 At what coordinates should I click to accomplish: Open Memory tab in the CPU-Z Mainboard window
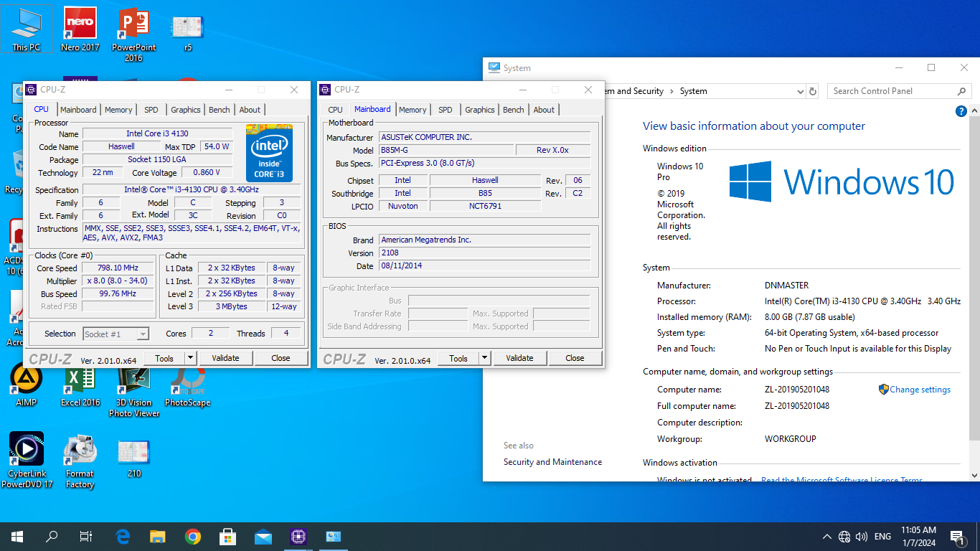[x=413, y=110]
